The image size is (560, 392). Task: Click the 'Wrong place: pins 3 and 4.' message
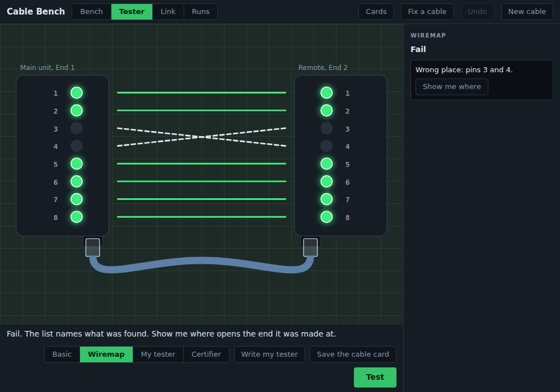pyautogui.click(x=464, y=70)
